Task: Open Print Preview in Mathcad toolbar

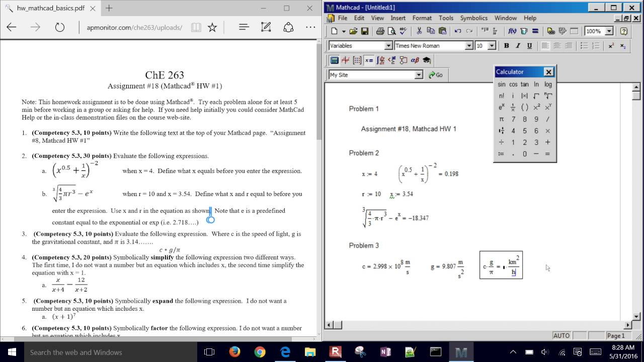Action: tap(391, 31)
